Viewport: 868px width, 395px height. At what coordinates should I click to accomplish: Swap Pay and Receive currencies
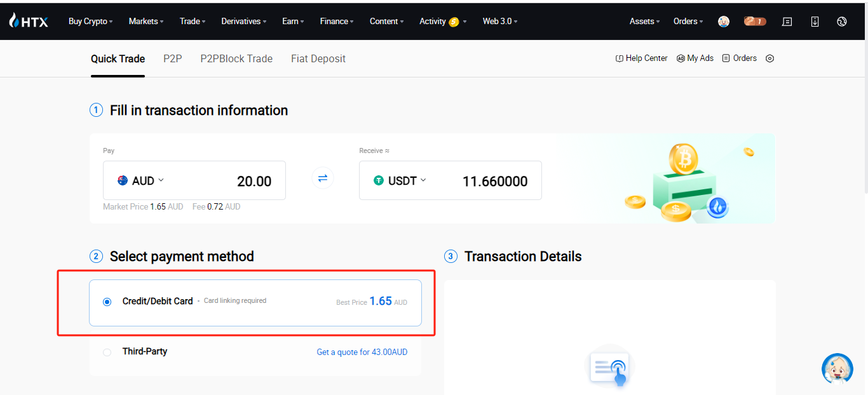(323, 178)
